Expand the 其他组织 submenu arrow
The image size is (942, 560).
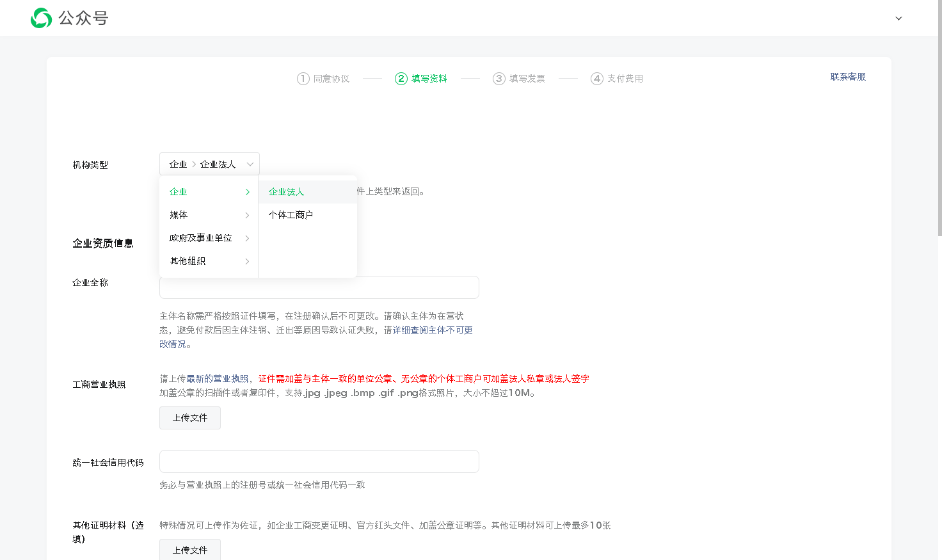tap(247, 261)
